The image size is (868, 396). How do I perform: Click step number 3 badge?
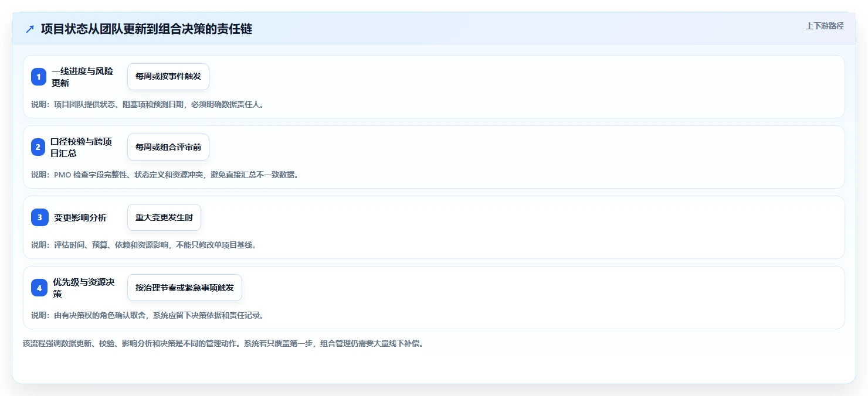coord(39,217)
